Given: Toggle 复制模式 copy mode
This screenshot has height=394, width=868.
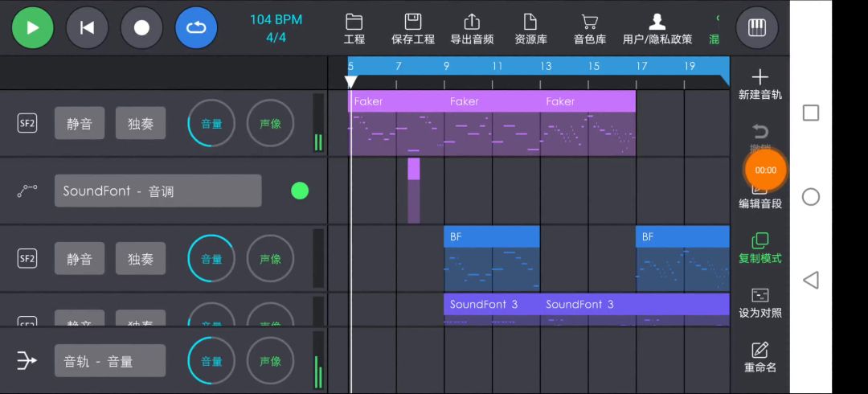Looking at the screenshot, I should pyautogui.click(x=759, y=248).
